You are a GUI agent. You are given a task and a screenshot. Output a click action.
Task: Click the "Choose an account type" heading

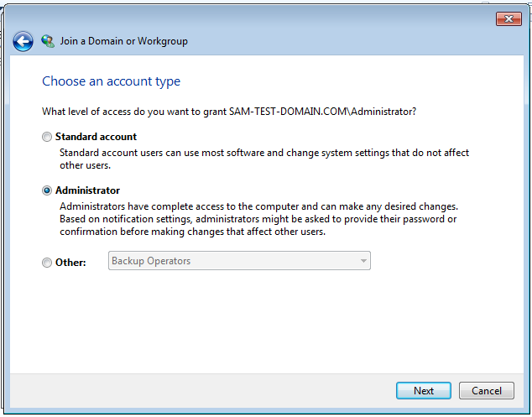111,81
